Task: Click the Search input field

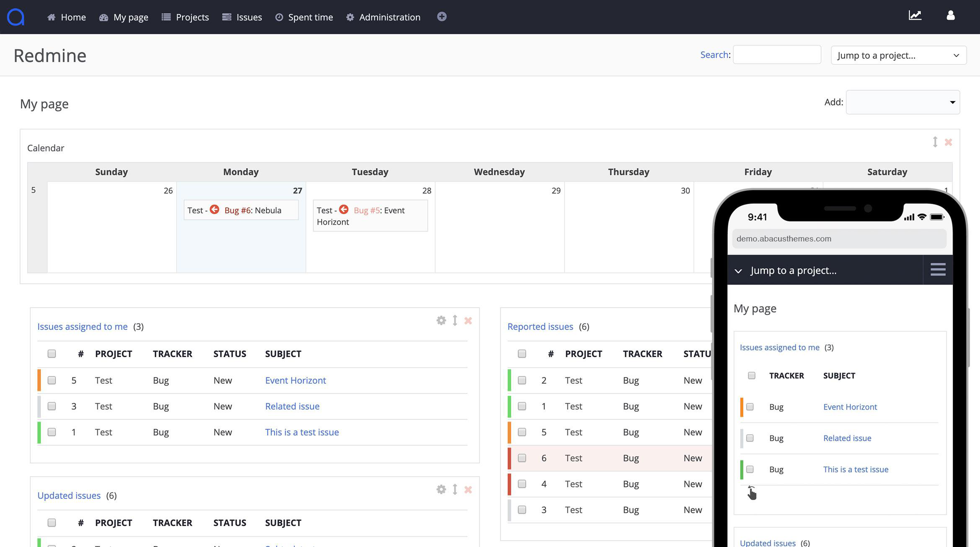Action: tap(776, 55)
